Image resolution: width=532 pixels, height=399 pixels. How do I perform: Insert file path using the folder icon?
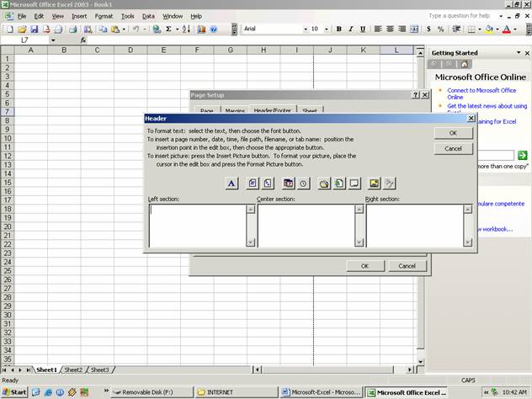point(324,184)
